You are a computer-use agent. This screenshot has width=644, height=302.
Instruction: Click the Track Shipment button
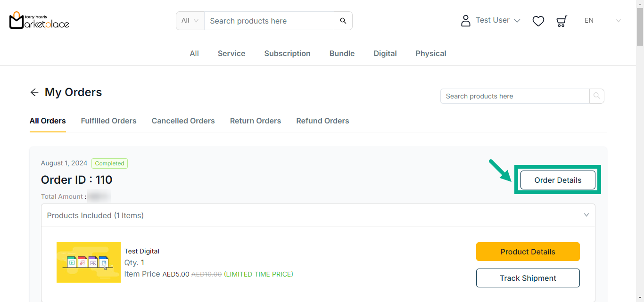(x=528, y=278)
